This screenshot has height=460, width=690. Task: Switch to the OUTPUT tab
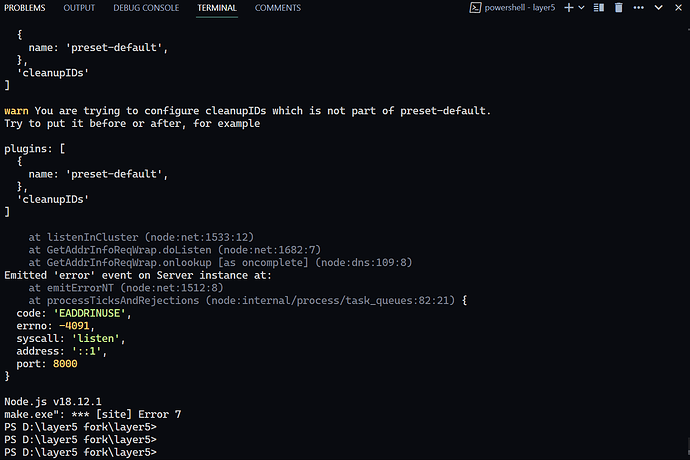pyautogui.click(x=79, y=8)
